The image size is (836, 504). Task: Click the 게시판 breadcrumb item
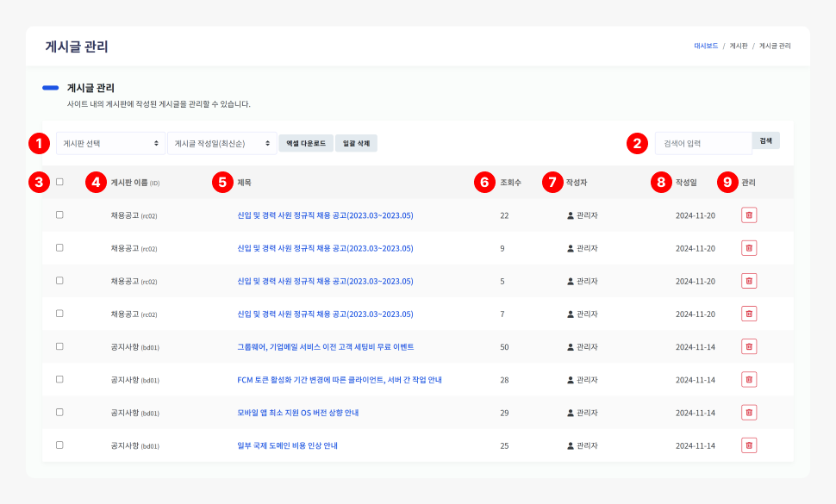pyautogui.click(x=739, y=46)
